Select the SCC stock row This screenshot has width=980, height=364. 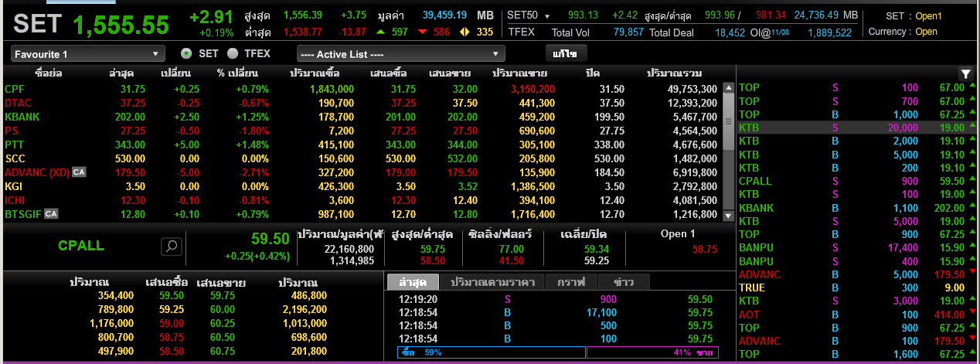[x=362, y=158]
